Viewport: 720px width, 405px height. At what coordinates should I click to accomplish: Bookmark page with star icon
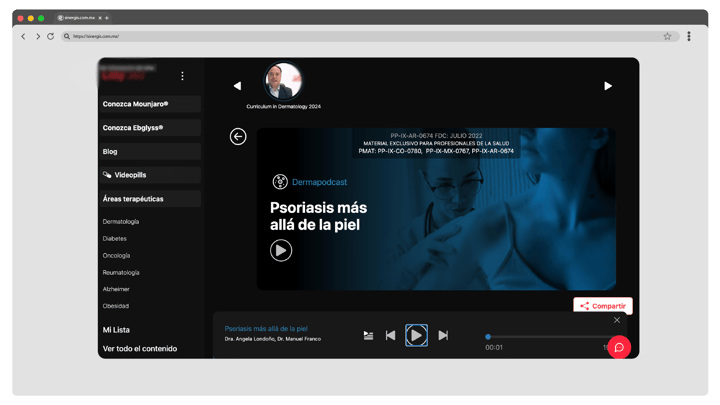(667, 36)
